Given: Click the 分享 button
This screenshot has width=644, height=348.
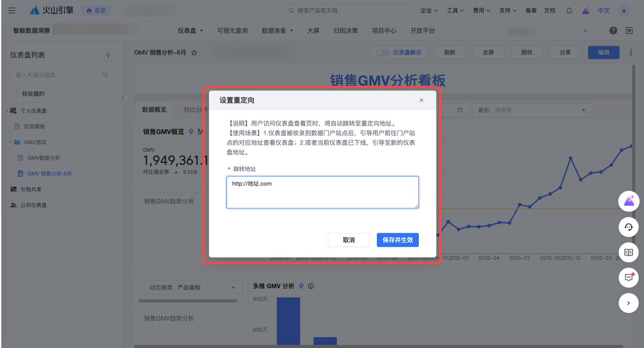Looking at the screenshot, I should [x=565, y=52].
